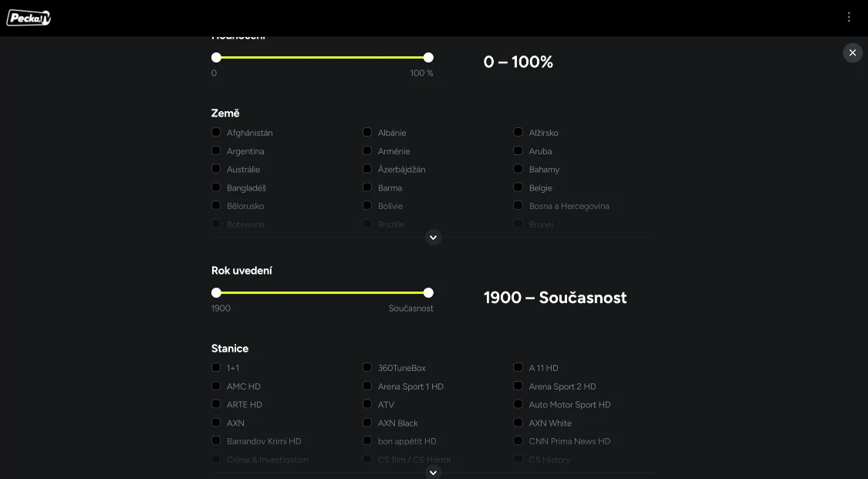Check the Auto Motor Sport HD box
Screen dimensions: 868x479
[x=518, y=404]
